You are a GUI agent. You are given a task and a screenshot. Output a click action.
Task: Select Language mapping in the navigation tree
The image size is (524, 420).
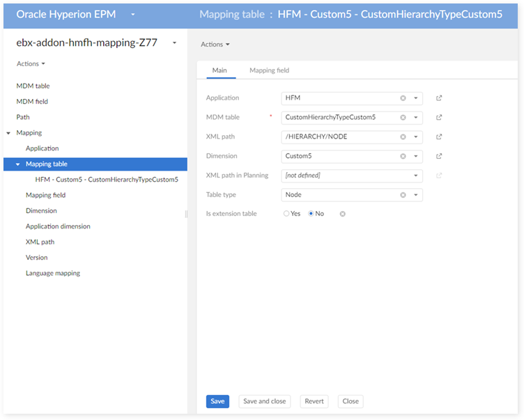click(x=53, y=273)
